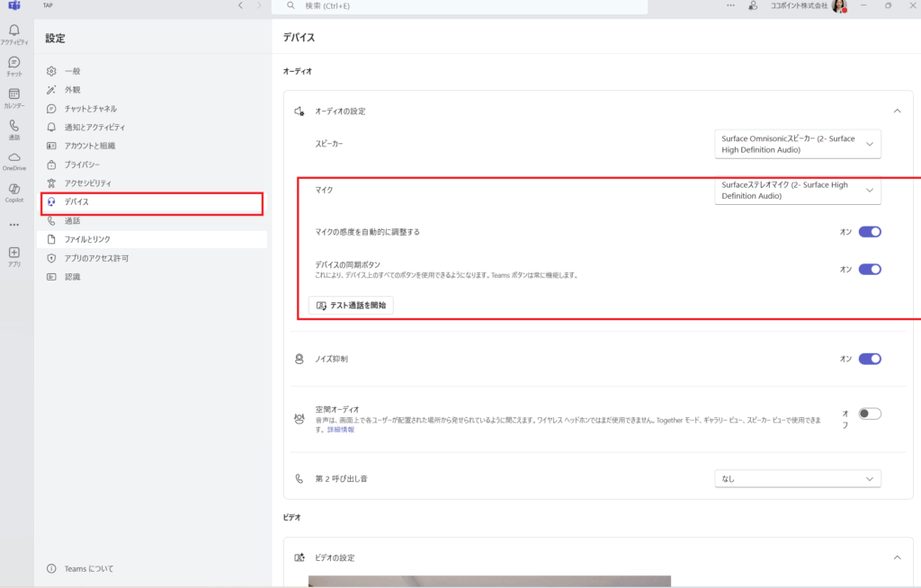Open the チャット icon in left rail
The width and height of the screenshot is (921, 588).
coord(13,65)
